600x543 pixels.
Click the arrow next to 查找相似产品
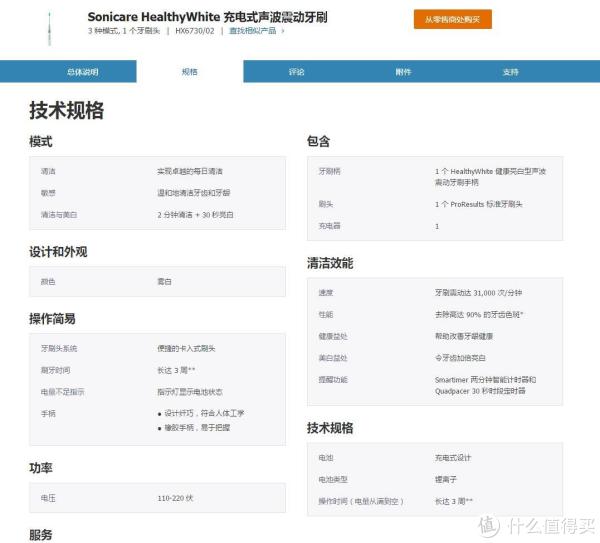point(283,31)
